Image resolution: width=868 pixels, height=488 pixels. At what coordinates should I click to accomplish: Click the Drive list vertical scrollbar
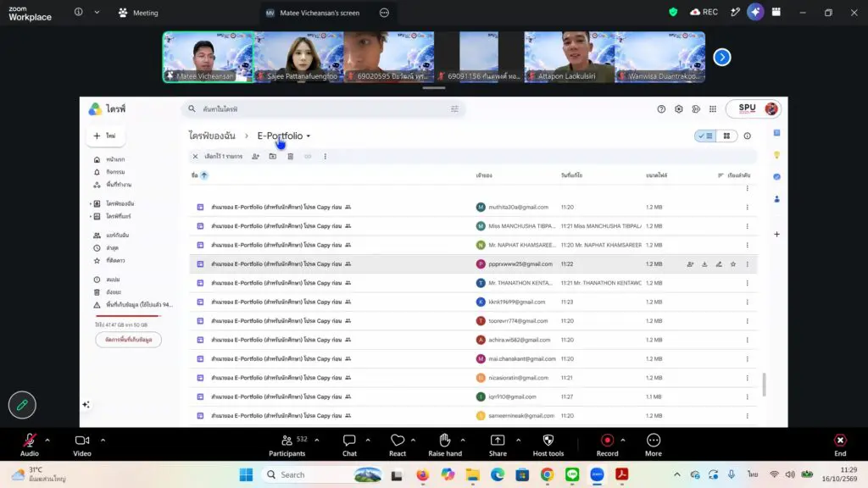764,385
